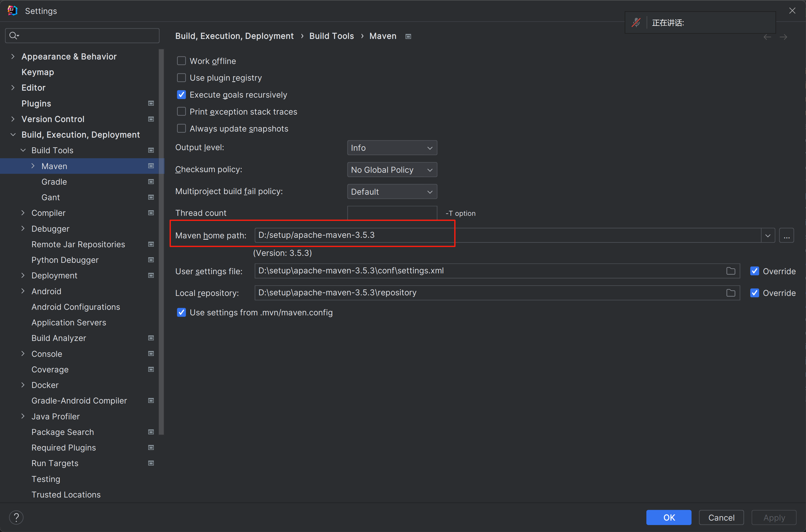The image size is (806, 532).
Task: Click the settings tree vertical scrollbar
Action: (161, 242)
